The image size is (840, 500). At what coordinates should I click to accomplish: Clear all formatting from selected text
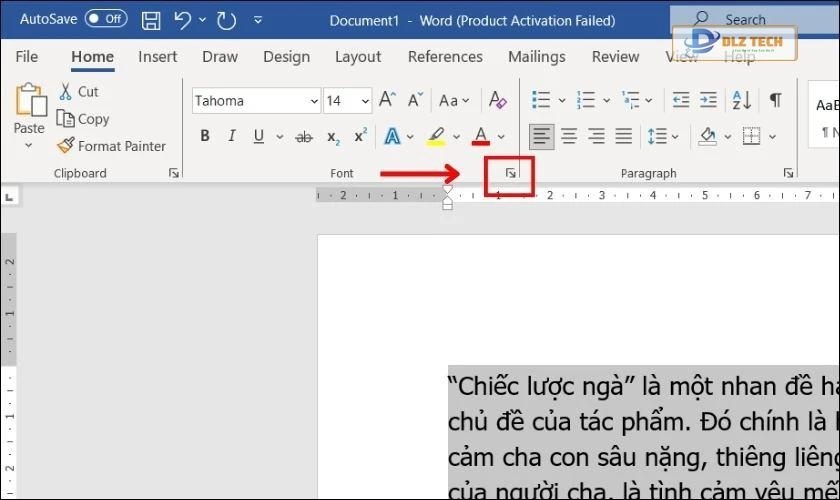click(x=497, y=100)
